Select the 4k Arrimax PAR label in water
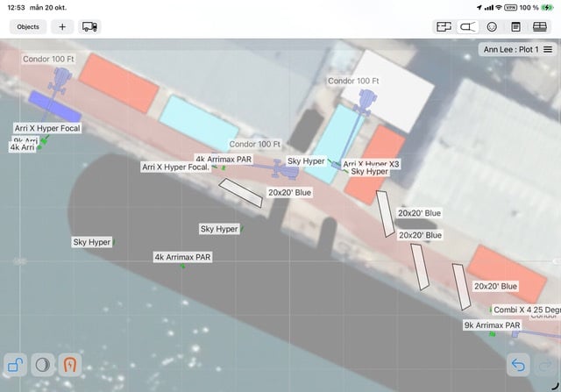561x392 pixels. click(182, 257)
